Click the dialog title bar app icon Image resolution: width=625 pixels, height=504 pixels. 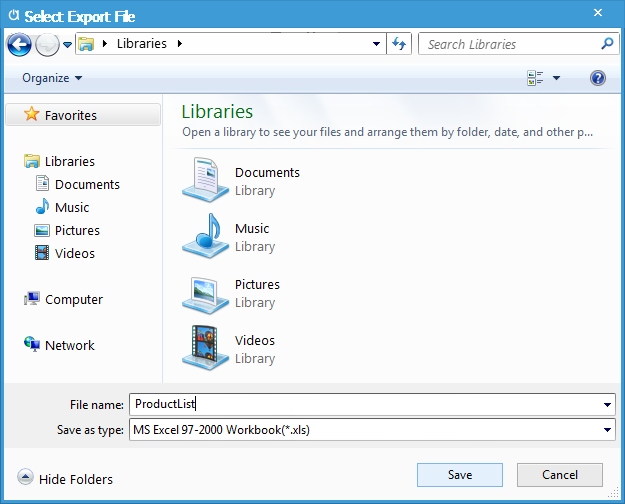(14, 15)
